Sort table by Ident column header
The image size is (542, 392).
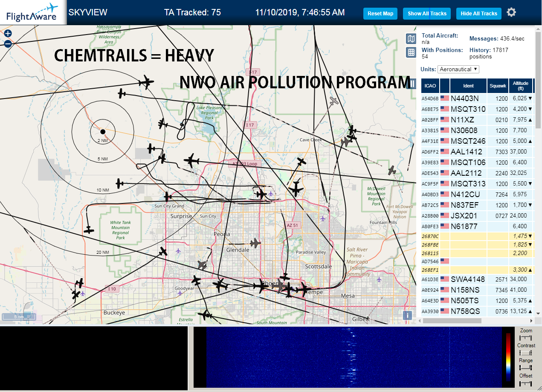click(x=468, y=86)
